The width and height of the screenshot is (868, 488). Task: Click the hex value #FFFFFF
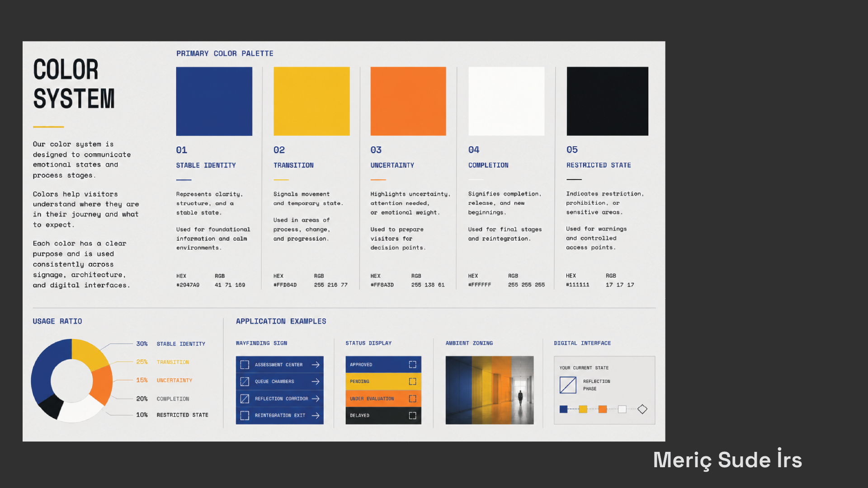[480, 285]
